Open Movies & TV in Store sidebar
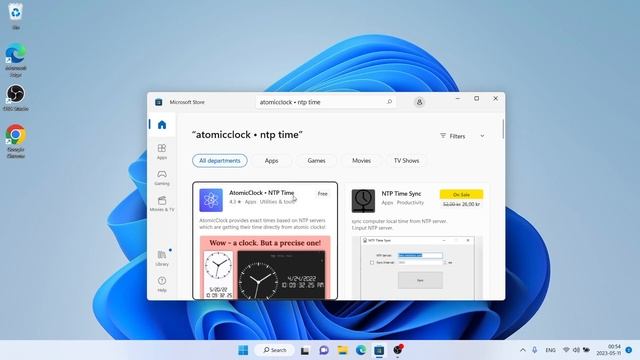Screen dimensions: 640x360 pyautogui.click(x=162, y=204)
